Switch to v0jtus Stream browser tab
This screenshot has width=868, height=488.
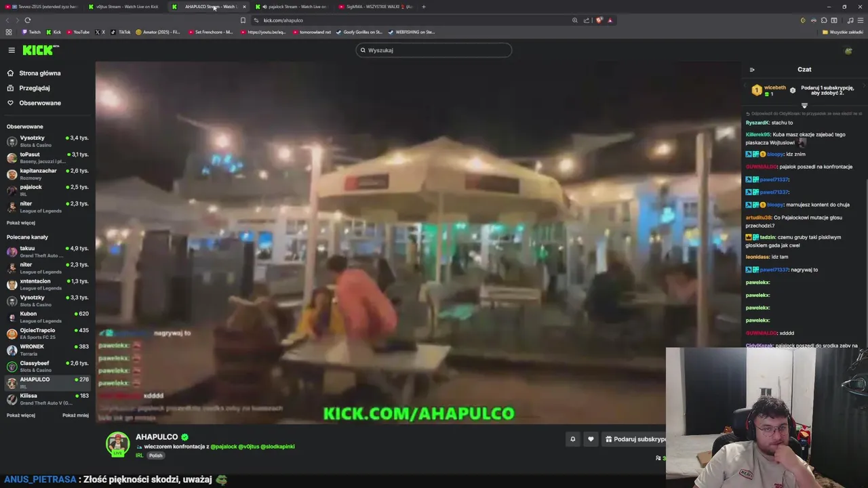click(126, 7)
